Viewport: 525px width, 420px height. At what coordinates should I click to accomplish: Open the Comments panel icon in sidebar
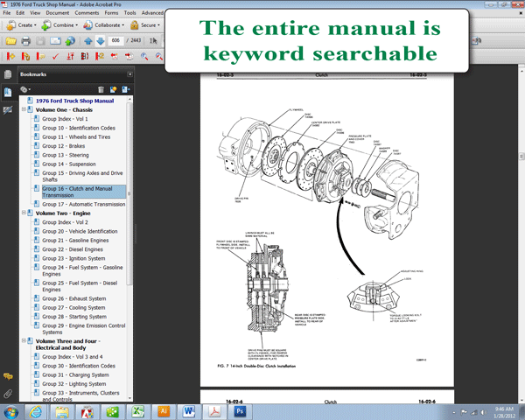[8, 376]
